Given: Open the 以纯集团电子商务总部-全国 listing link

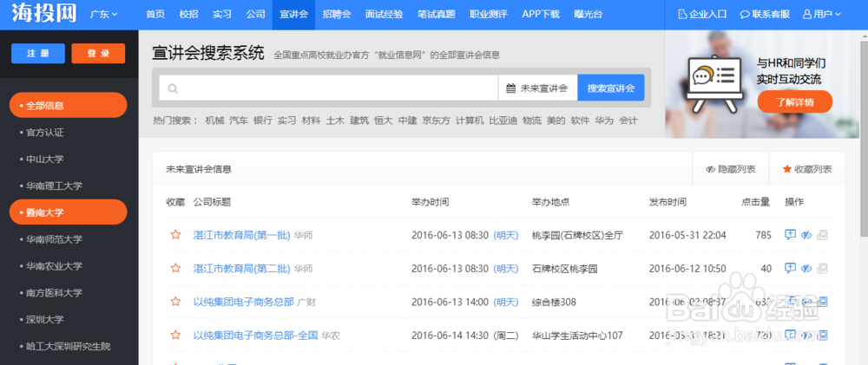Looking at the screenshot, I should pyautogui.click(x=256, y=335).
